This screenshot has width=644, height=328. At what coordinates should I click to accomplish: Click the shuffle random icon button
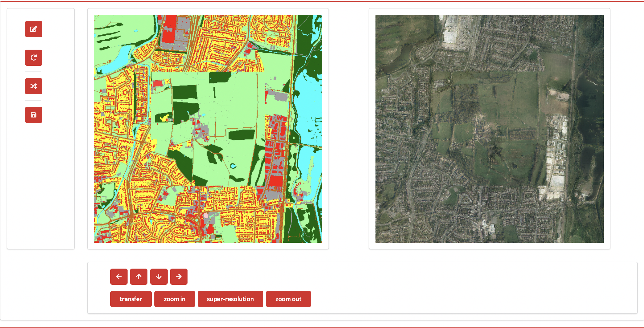[34, 86]
